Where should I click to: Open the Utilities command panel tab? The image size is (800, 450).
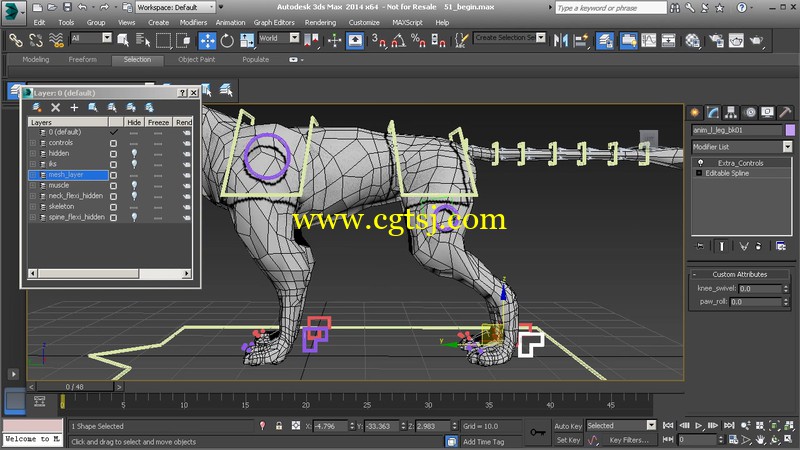[x=786, y=112]
